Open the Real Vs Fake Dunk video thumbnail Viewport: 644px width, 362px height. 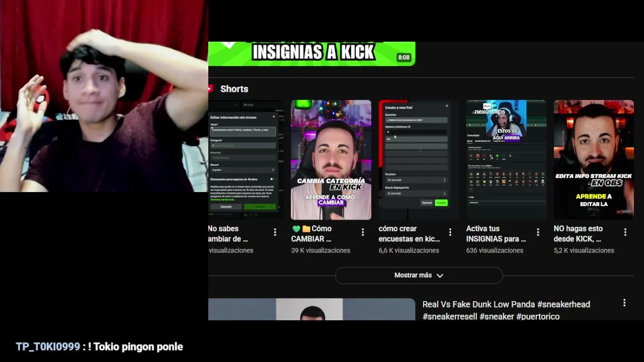[x=312, y=309]
